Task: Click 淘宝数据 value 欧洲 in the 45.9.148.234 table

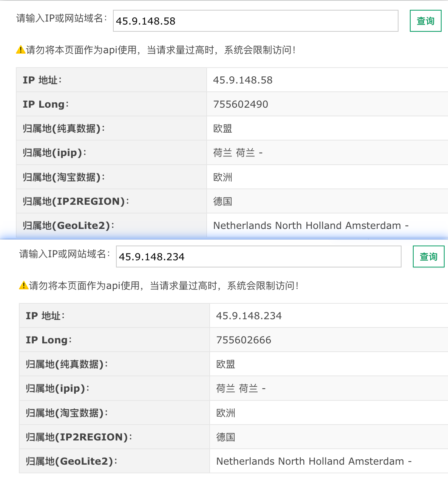Action: click(x=226, y=413)
